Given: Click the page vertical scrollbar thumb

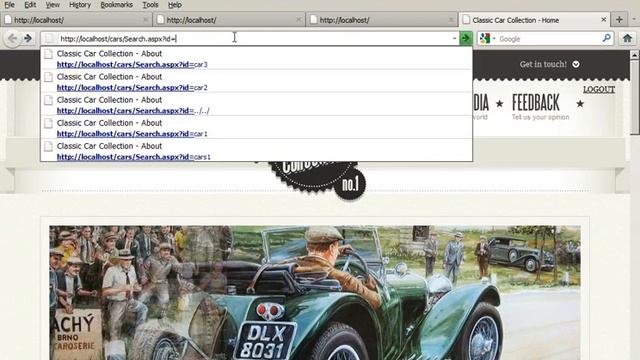Looking at the screenshot, I should 634,98.
